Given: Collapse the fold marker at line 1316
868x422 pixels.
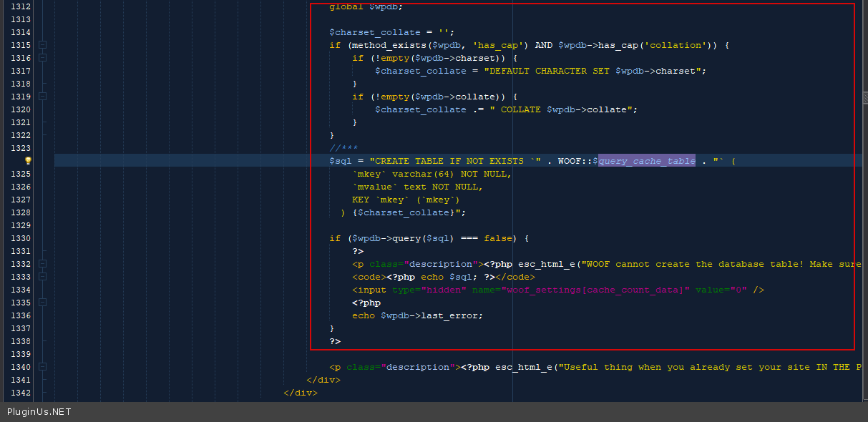Looking at the screenshot, I should [43, 58].
